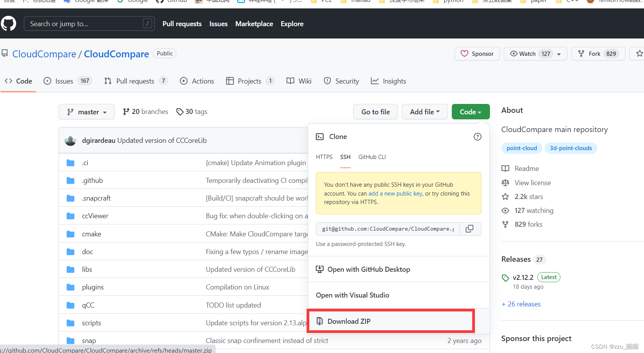
Task: Open the green Code dropdown
Action: (x=470, y=112)
